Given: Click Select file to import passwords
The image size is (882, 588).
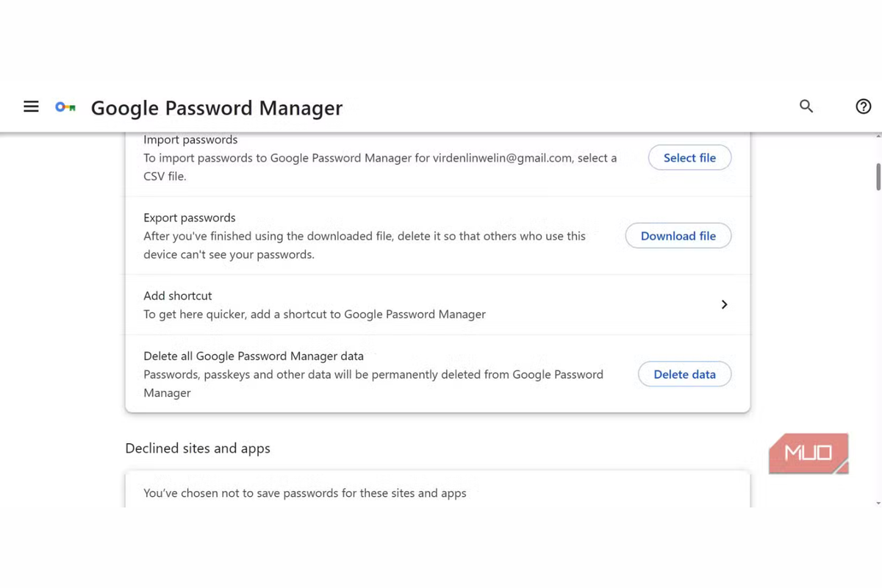Looking at the screenshot, I should coord(689,158).
